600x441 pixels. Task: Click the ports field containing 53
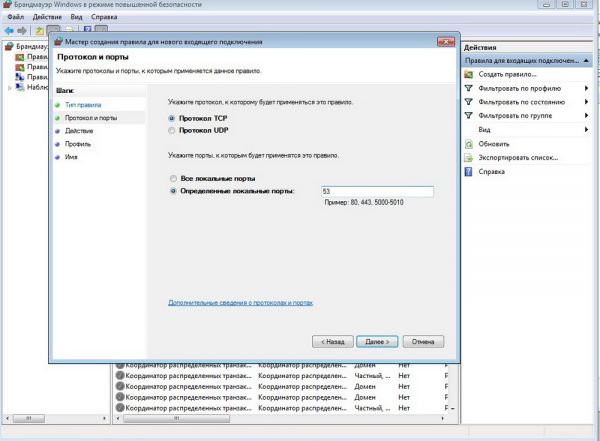(x=377, y=191)
